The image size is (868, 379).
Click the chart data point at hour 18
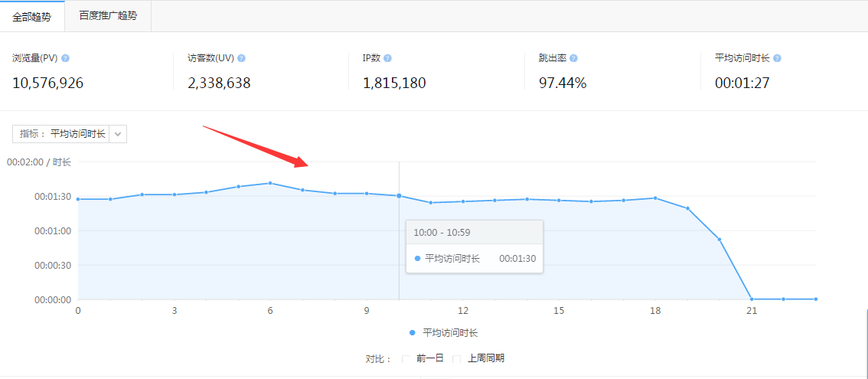(655, 198)
